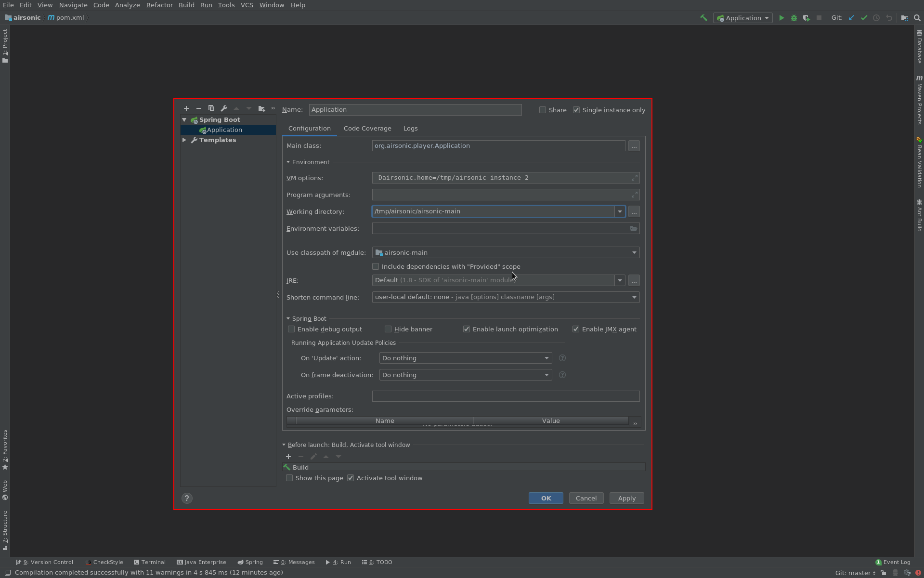
Task: Browse JRE with ellipsis button
Action: point(634,280)
